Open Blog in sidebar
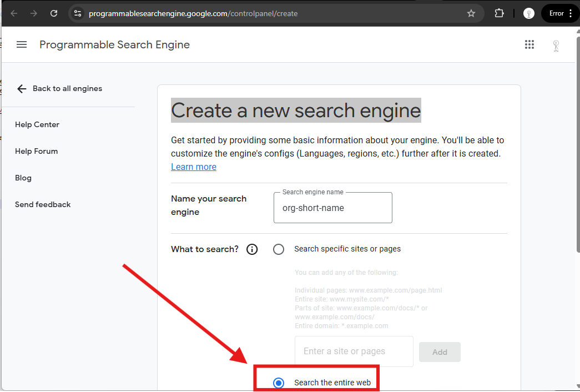 point(23,178)
